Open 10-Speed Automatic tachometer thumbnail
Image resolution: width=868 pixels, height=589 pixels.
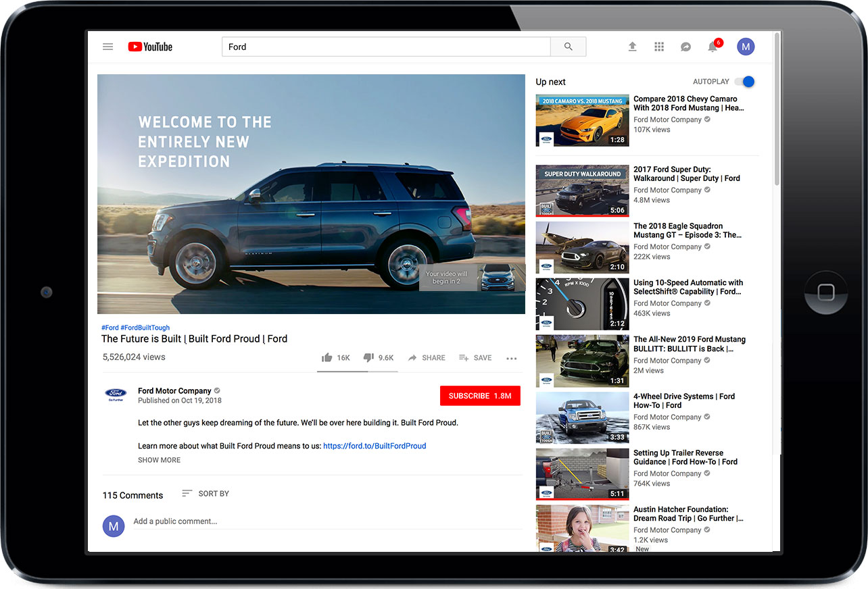pos(582,304)
